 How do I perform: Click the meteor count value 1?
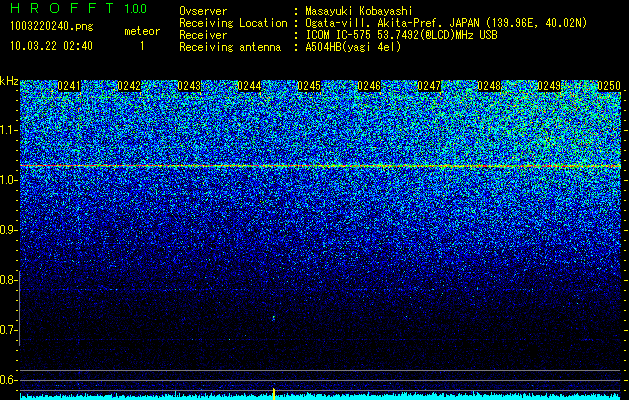coord(142,46)
